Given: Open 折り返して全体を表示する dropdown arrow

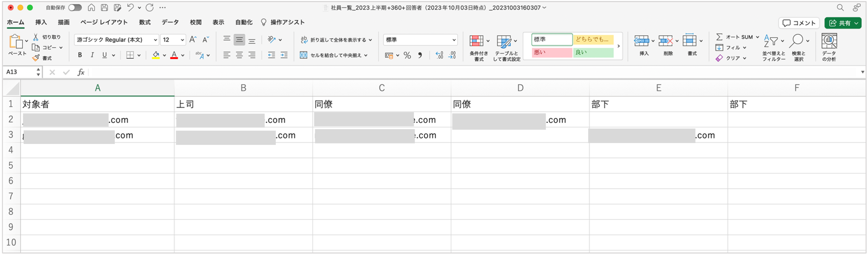Looking at the screenshot, I should 370,40.
